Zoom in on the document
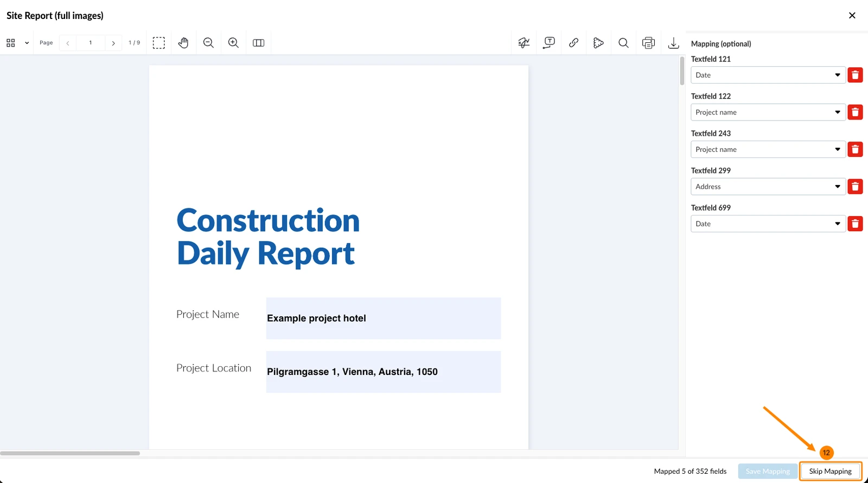868x483 pixels. click(x=233, y=43)
